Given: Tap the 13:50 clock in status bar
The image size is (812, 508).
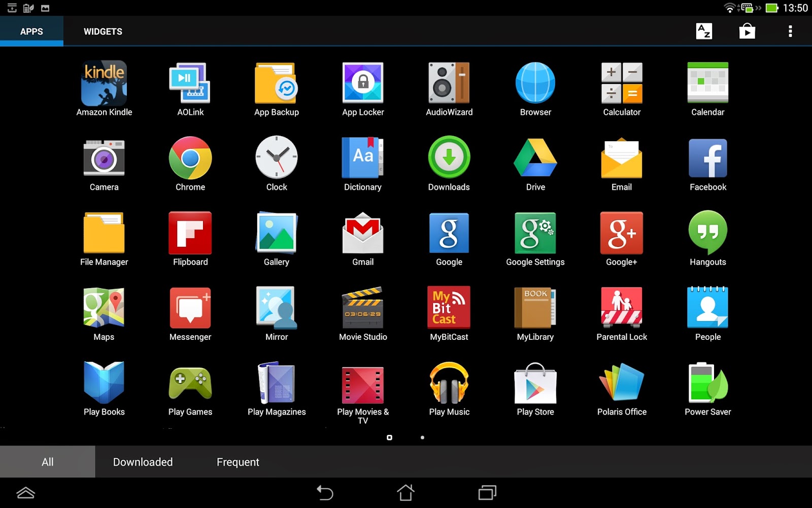Looking at the screenshot, I should click(x=795, y=8).
